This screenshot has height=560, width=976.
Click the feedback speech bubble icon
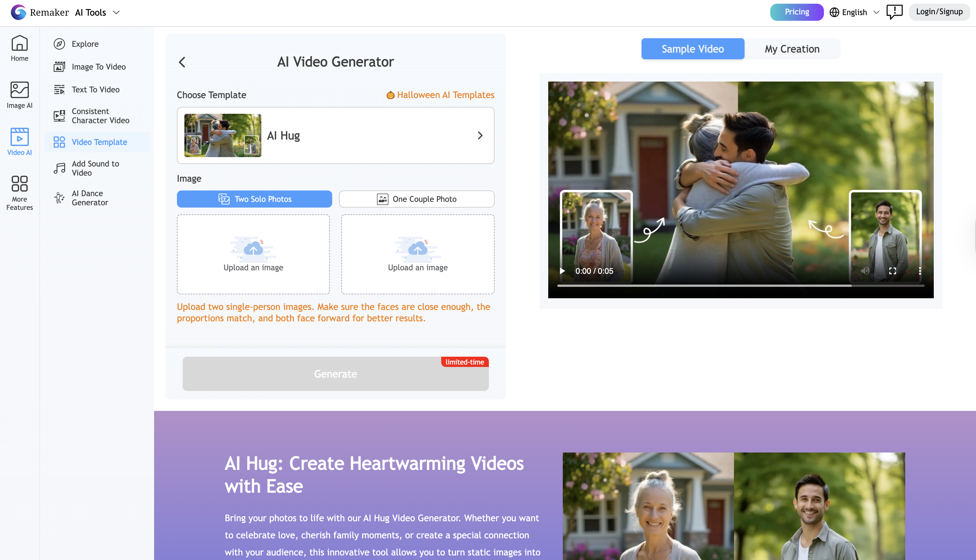894,12
